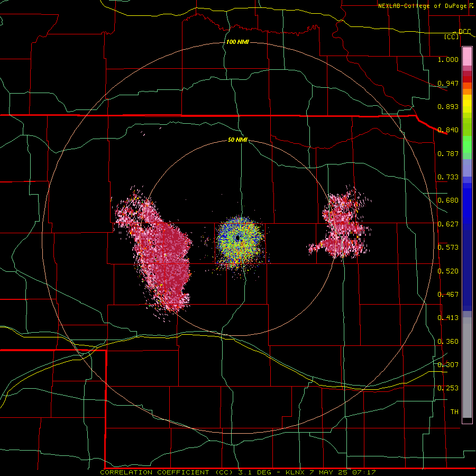Select the 0.467 scale value
Image resolution: width=476 pixels, height=476 pixels.
[x=448, y=295]
